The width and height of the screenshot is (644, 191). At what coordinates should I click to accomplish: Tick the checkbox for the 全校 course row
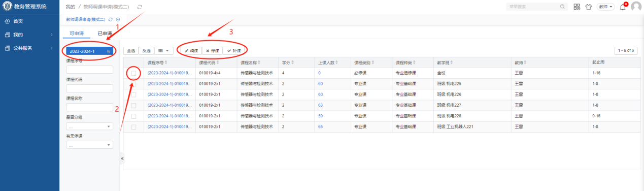(x=134, y=73)
